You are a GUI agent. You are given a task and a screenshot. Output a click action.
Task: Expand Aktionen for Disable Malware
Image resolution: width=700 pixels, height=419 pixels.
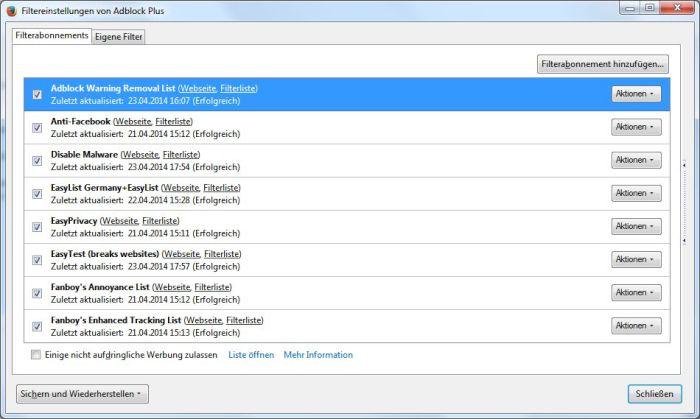636,160
